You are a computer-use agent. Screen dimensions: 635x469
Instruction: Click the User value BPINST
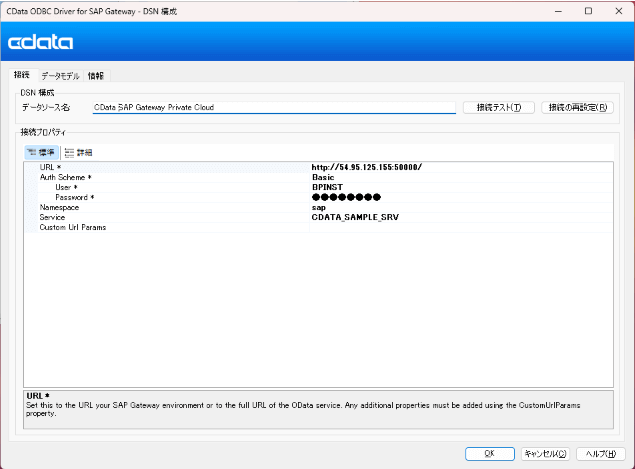(x=327, y=187)
